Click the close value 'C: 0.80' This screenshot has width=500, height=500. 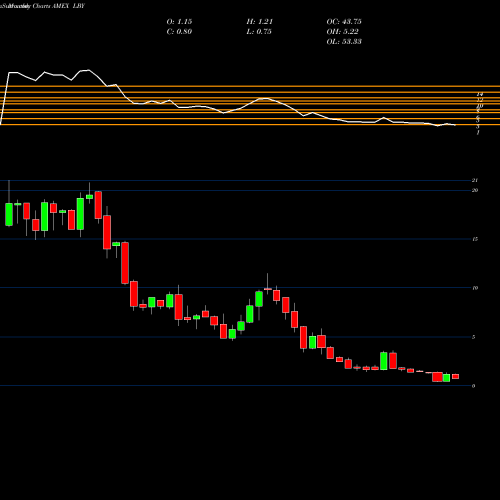pyautogui.click(x=179, y=32)
